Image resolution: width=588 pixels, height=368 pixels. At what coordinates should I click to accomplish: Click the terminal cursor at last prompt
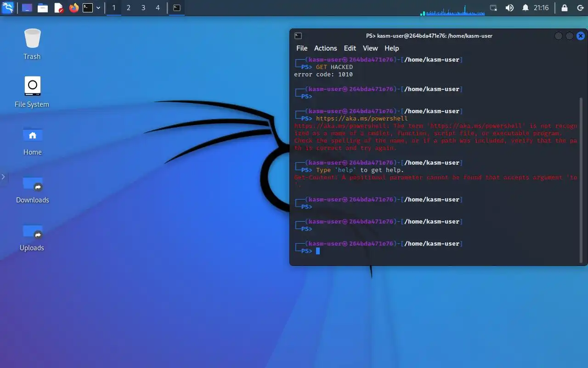pos(318,251)
